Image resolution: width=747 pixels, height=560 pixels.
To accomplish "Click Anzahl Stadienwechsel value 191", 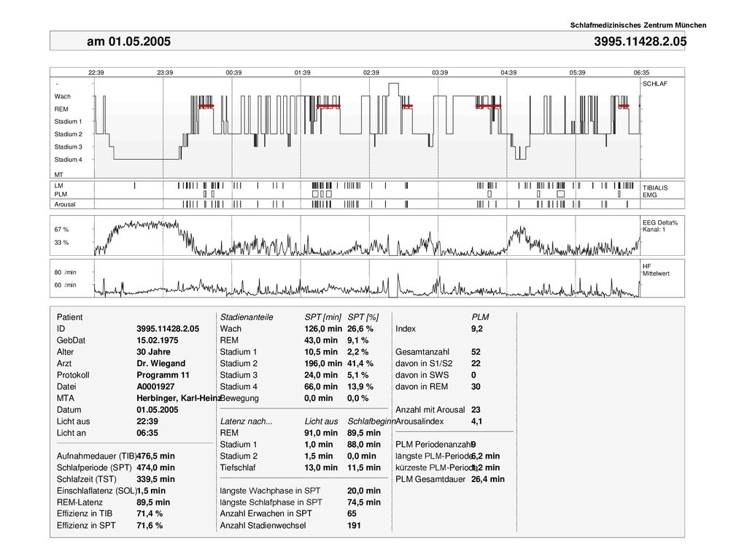I will pos(354,526).
